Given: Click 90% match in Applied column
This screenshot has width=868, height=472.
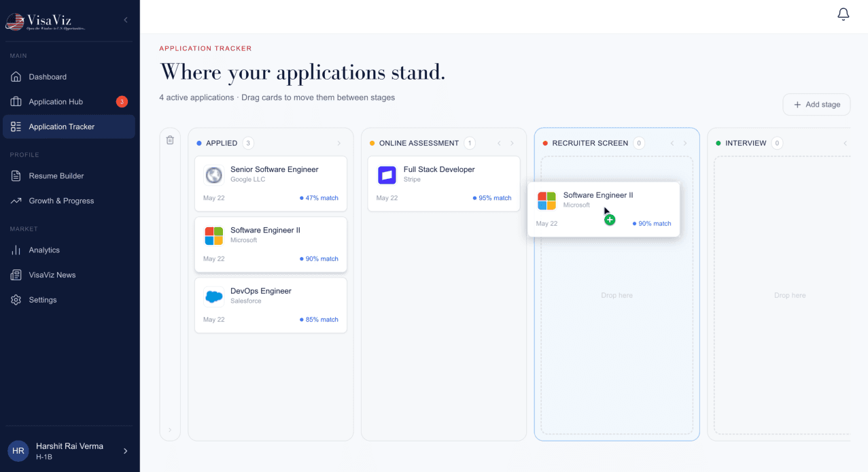Looking at the screenshot, I should pyautogui.click(x=319, y=259).
